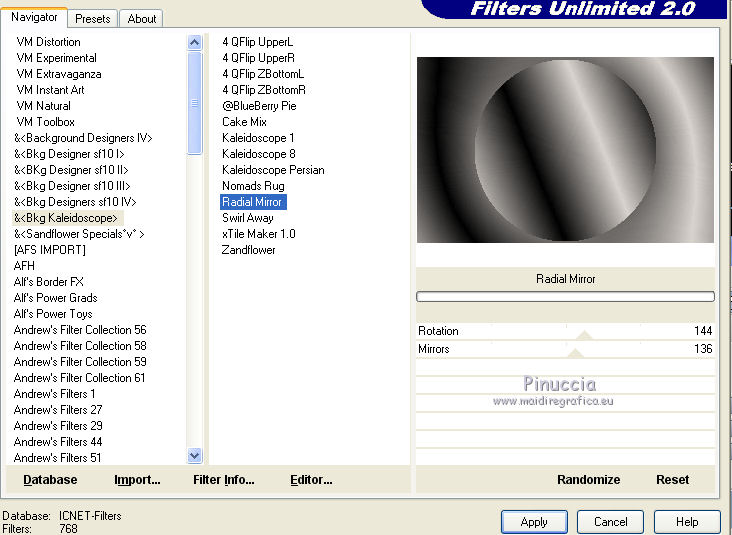
Task: Select Andrew's Filters 29
Action: point(58,426)
